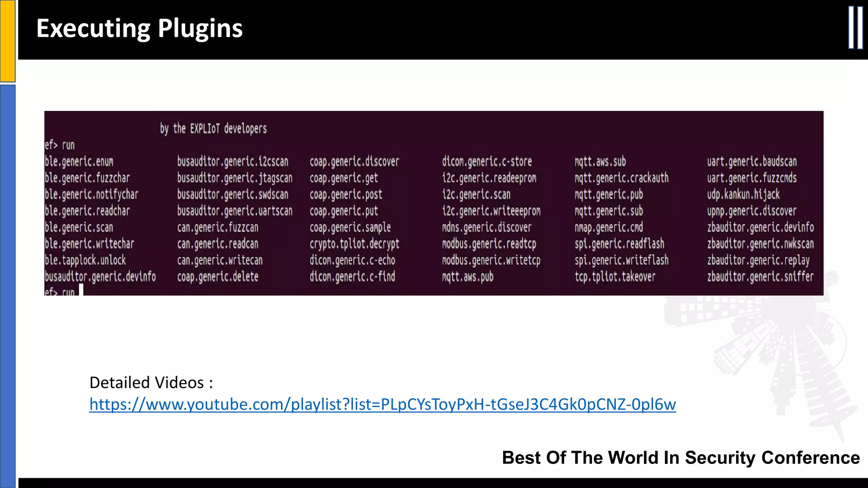The image size is (868, 488).
Task: Open the YouTube playlist link
Action: 382,404
